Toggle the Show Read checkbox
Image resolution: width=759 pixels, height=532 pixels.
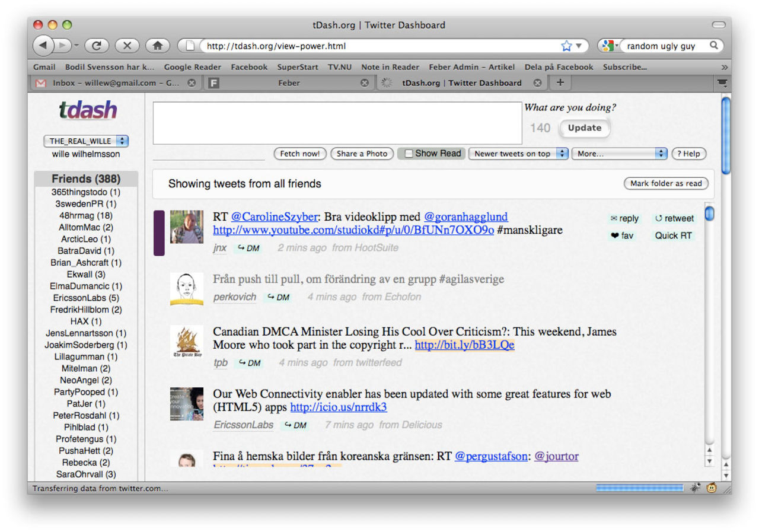(409, 154)
